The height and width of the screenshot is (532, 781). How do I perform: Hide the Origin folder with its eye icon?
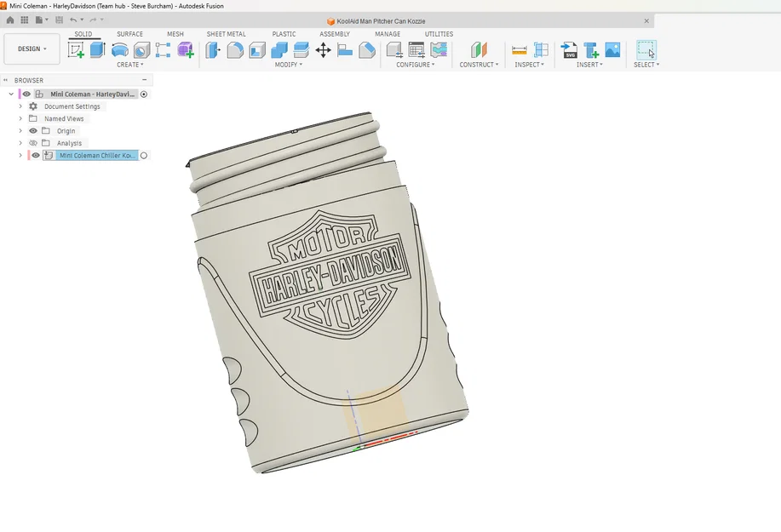click(33, 131)
